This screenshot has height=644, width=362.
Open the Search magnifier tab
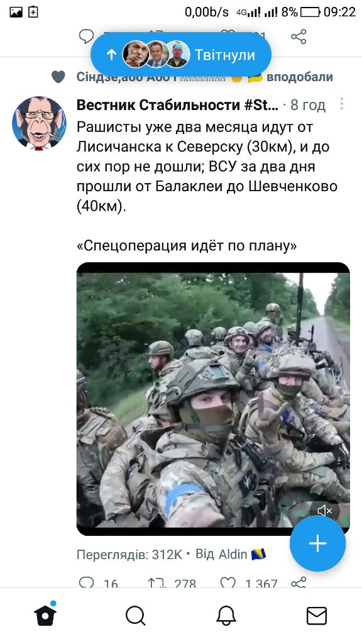(x=136, y=616)
